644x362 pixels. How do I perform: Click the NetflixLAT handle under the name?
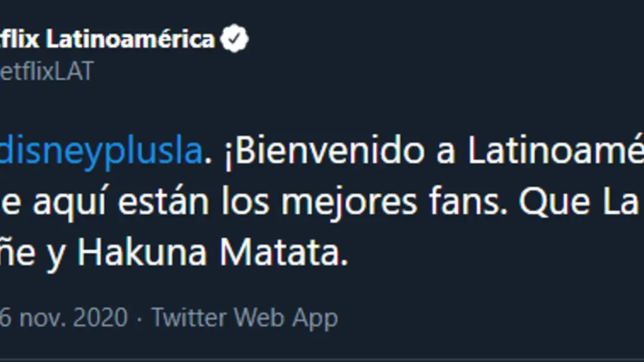[x=47, y=71]
